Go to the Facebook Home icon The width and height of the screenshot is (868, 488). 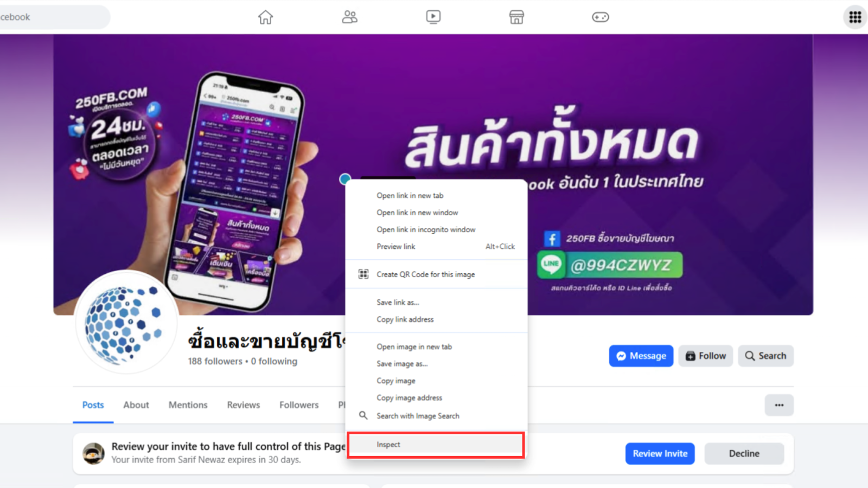click(265, 17)
